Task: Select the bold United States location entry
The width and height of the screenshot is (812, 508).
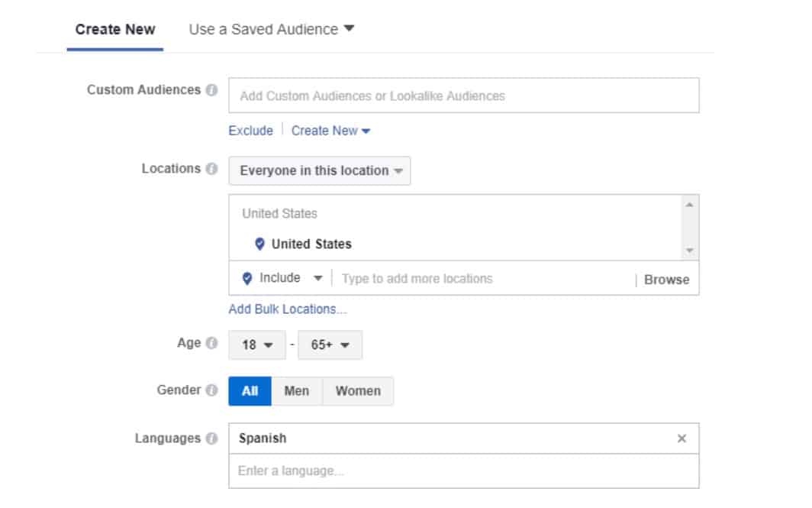Action: point(311,244)
